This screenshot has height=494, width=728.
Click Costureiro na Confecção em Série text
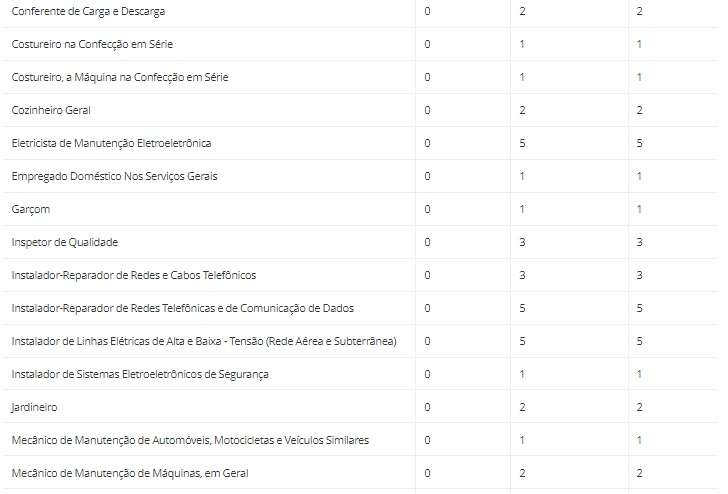point(92,44)
